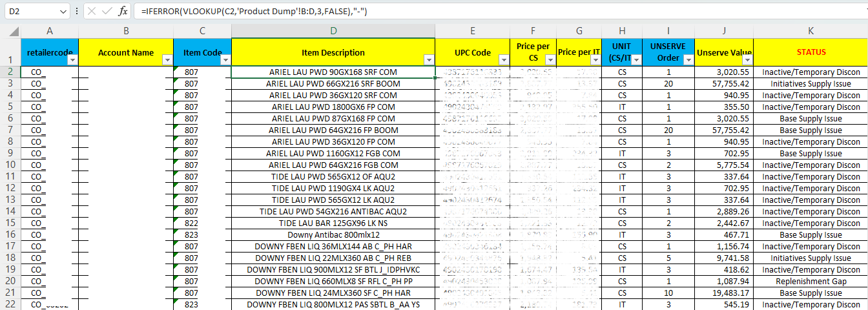Click cell TIDE LAU PWD 1190GX4 LK AQU2
Screen dimensions: 868x310
tap(333, 188)
